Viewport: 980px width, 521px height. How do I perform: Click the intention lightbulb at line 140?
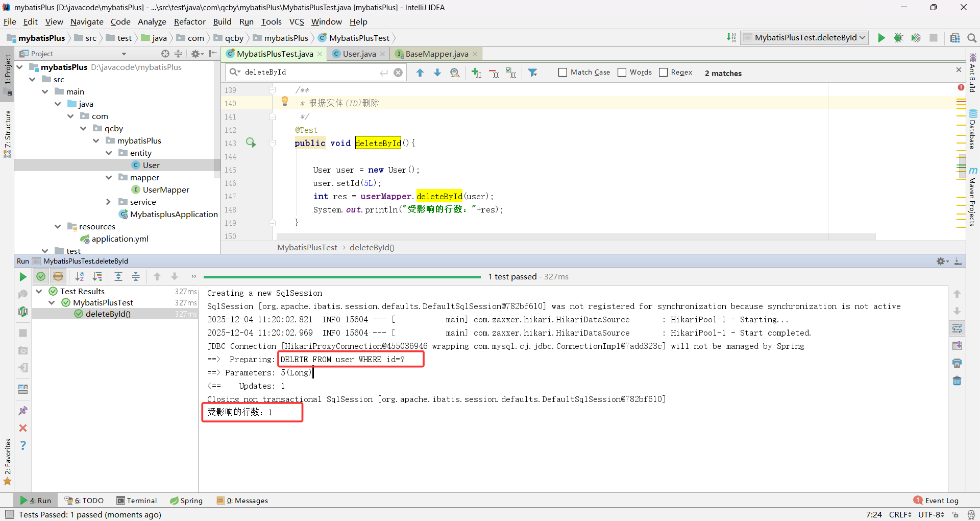pyautogui.click(x=285, y=102)
